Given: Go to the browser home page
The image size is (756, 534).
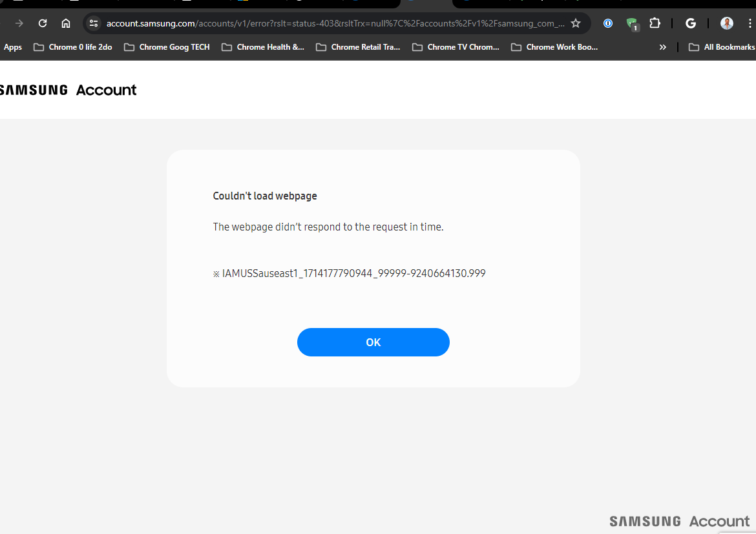Looking at the screenshot, I should tap(66, 23).
